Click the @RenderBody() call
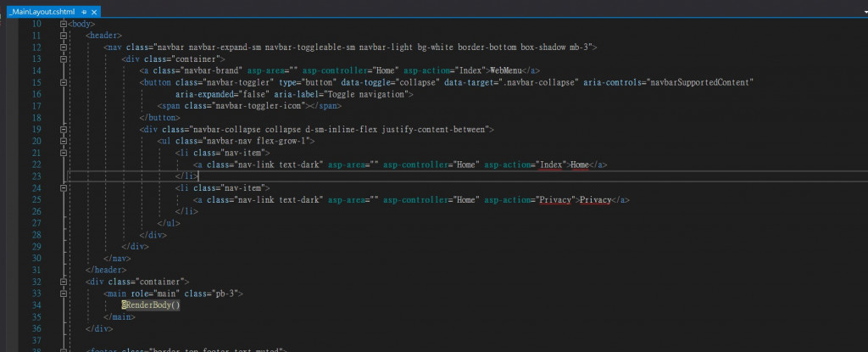Screen dimensions: 868x352 click(151, 305)
